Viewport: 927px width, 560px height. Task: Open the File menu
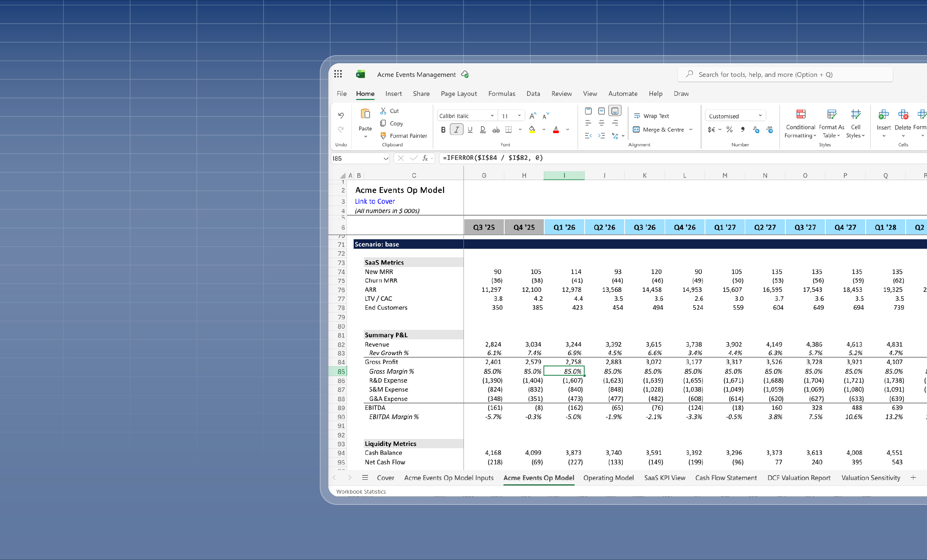[x=342, y=94]
